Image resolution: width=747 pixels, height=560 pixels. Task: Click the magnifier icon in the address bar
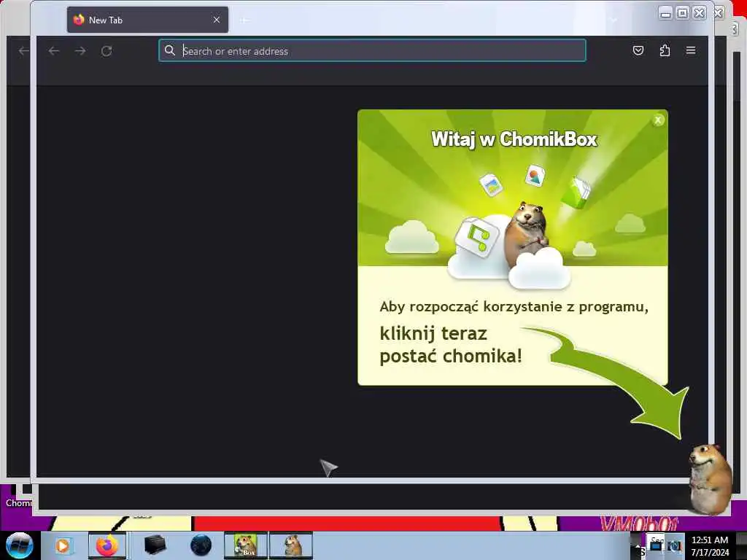169,50
